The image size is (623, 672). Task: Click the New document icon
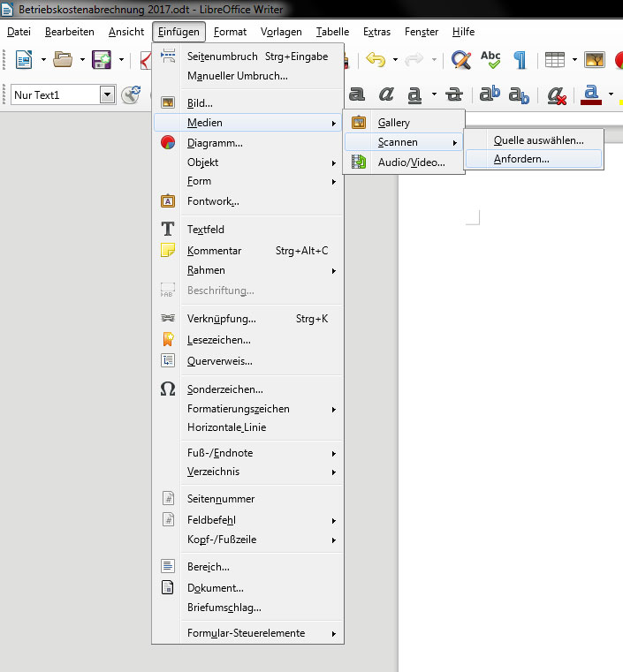(x=24, y=59)
